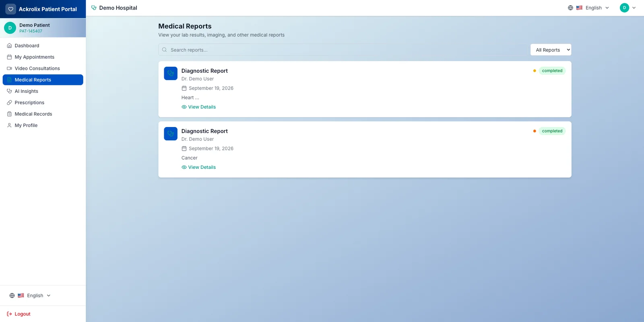Screen dimensions: 644x322
Task: Click the globe icon in sidebar footer
Action: [x=12, y=295]
